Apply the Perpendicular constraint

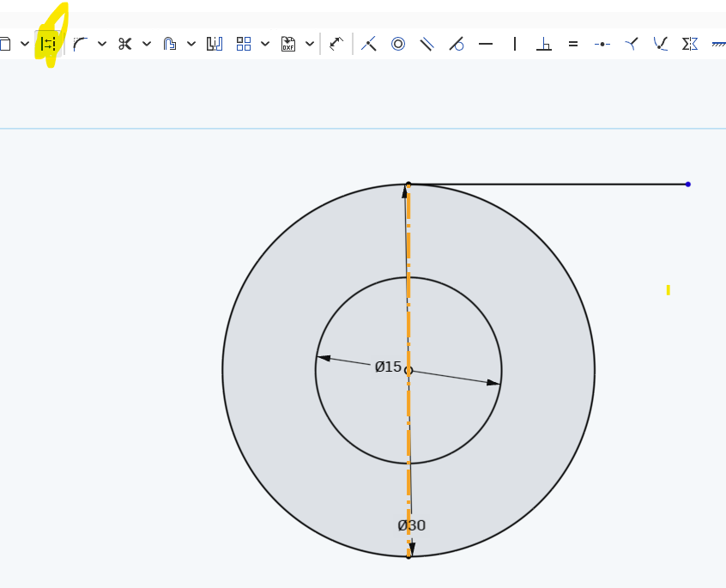pos(544,44)
